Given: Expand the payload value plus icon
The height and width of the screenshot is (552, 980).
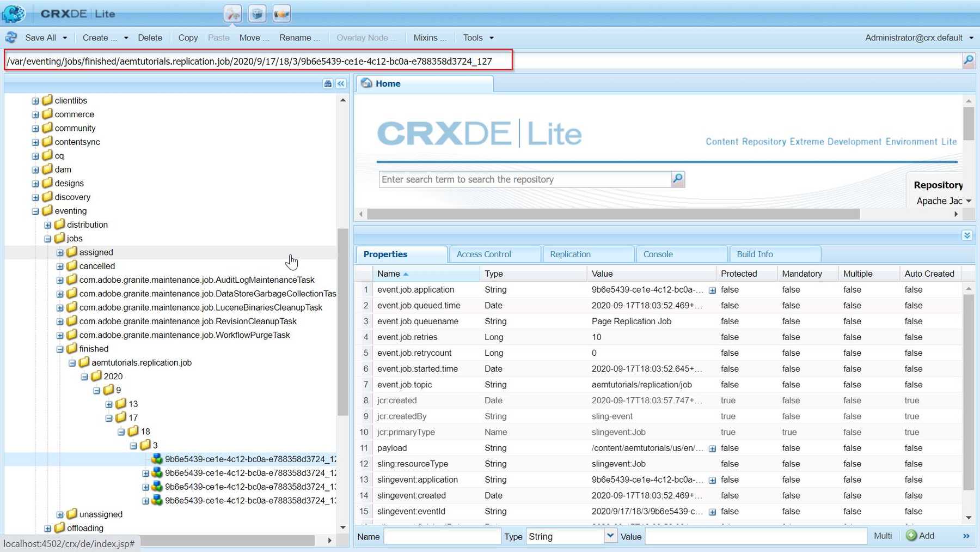Looking at the screenshot, I should pyautogui.click(x=712, y=448).
